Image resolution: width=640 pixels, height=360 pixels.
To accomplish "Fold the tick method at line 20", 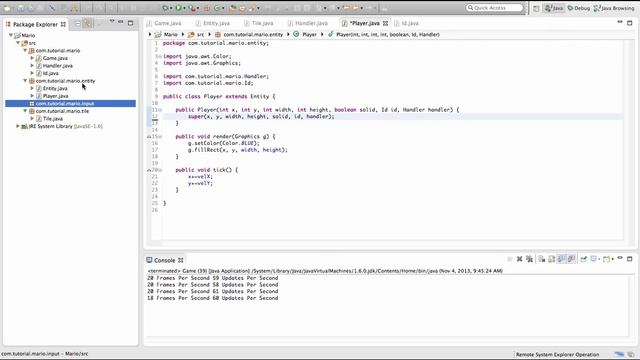I will (160, 170).
